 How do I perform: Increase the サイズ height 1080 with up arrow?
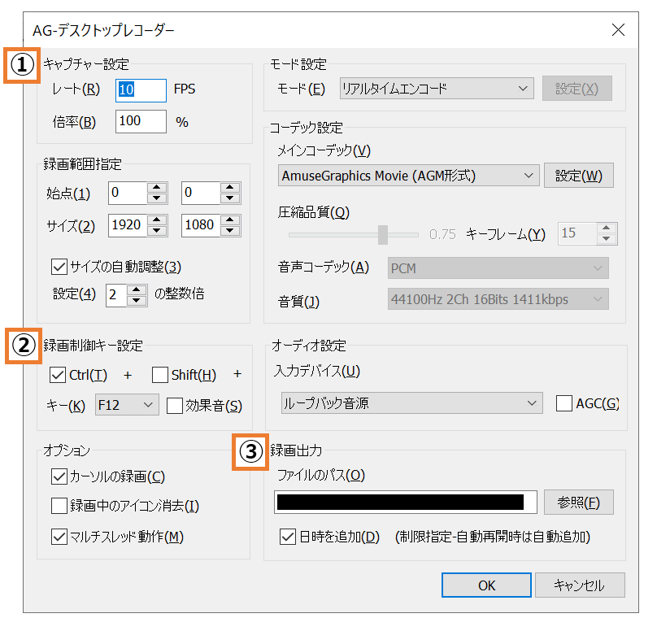(x=229, y=220)
